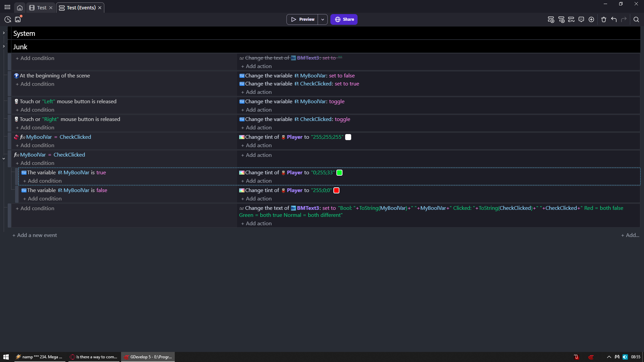Image resolution: width=644 pixels, height=362 pixels.
Task: Click the tint icon on the '0;255;33' action
Action: (x=241, y=173)
